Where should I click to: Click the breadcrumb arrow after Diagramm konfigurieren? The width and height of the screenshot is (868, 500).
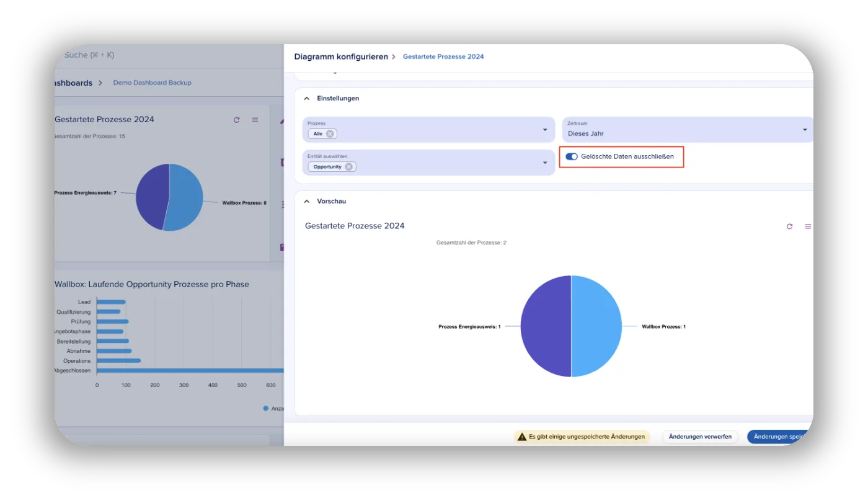pos(393,56)
